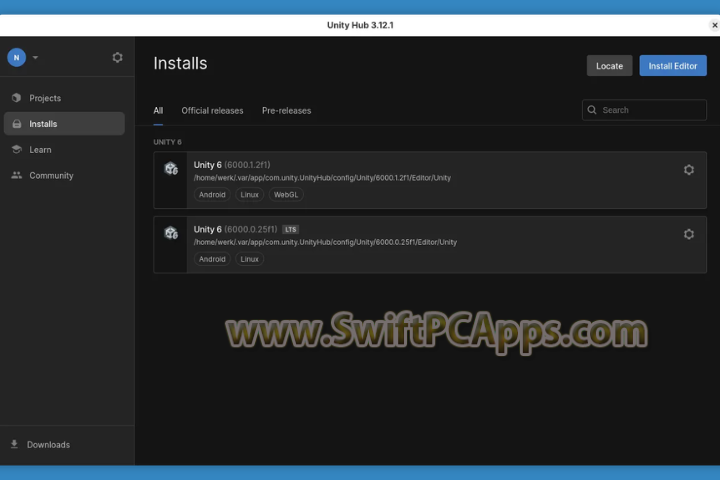Click the search magnifier icon
Viewport: 720px width, 480px height.
click(x=592, y=110)
